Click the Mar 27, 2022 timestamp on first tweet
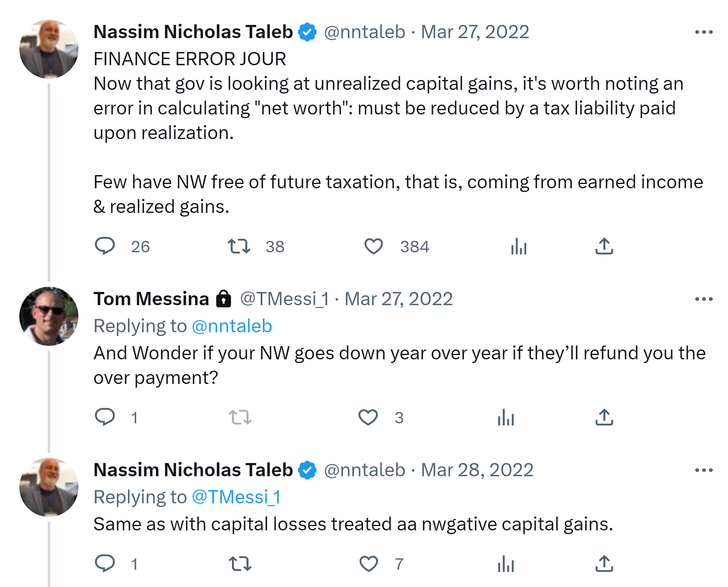This screenshot has height=587, width=728. click(475, 32)
